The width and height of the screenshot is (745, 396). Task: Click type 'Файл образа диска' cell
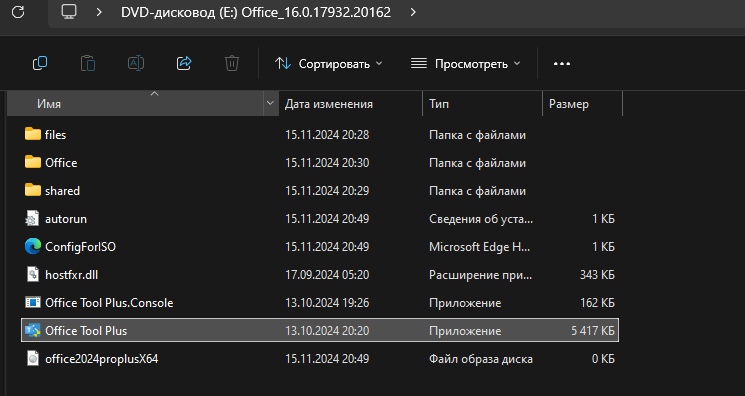[481, 359]
